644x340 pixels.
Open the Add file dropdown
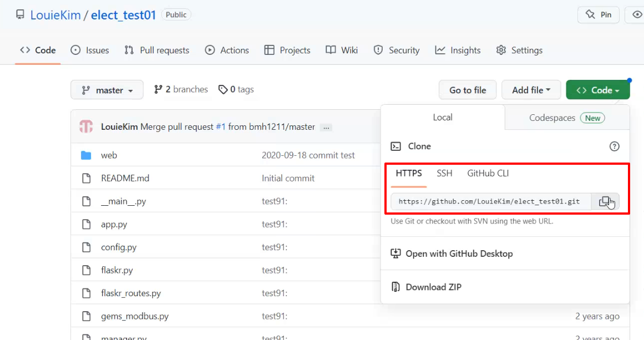pyautogui.click(x=531, y=89)
